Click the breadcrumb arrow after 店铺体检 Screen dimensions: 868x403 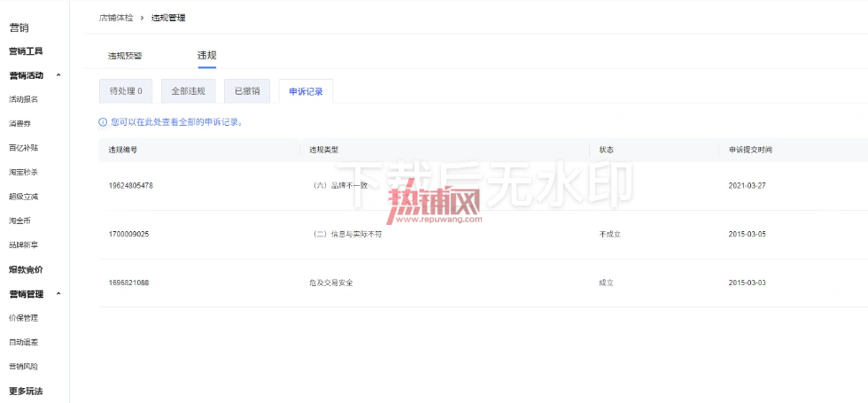click(x=143, y=19)
